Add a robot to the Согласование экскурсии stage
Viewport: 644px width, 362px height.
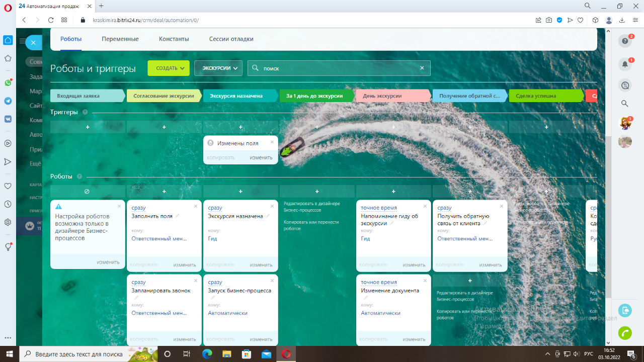(164, 192)
